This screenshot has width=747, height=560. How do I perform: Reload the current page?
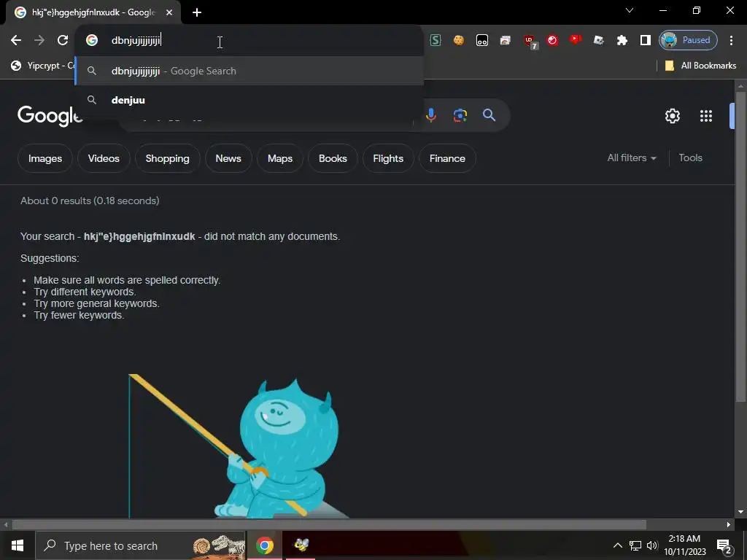pos(63,40)
